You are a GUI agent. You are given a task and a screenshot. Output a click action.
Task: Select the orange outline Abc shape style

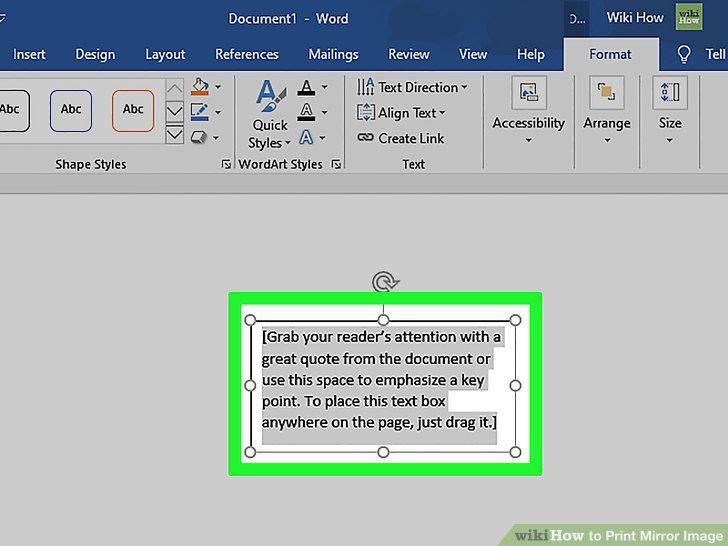[133, 110]
